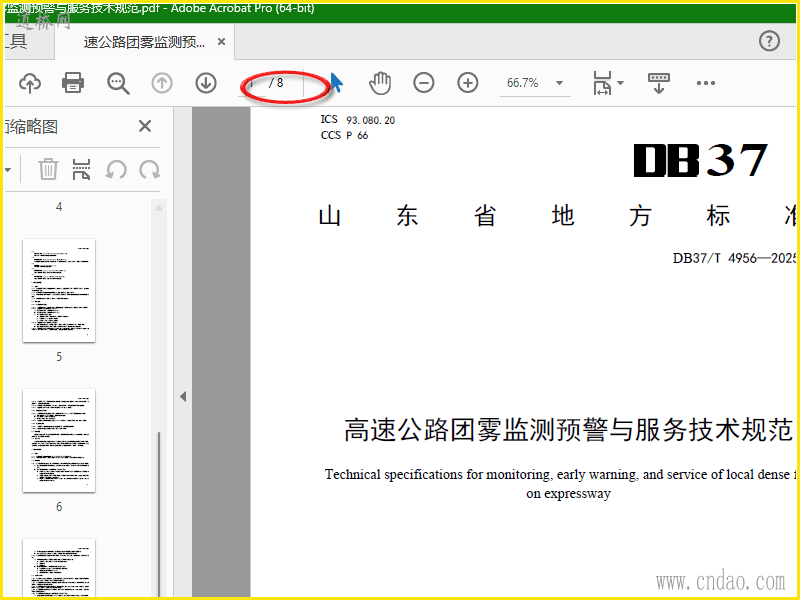Open the more tools ellipsis menu
800x600 pixels.
[706, 83]
